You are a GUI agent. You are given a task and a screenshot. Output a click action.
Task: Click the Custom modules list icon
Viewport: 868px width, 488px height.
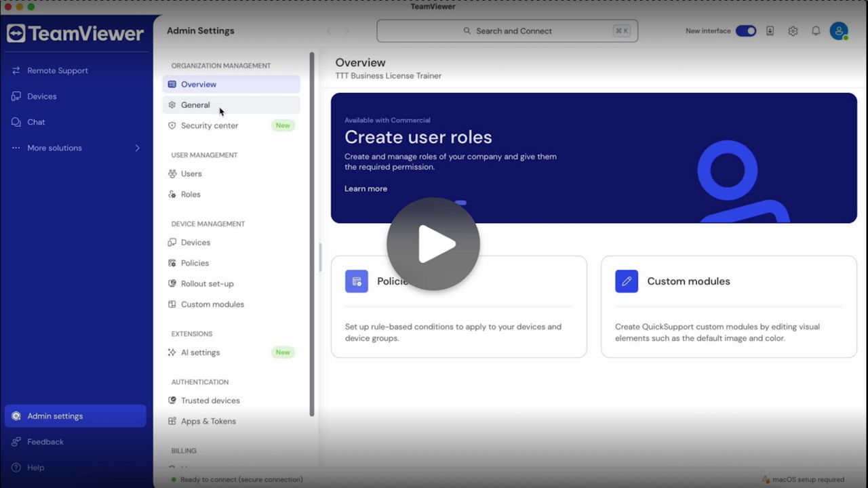click(x=172, y=304)
